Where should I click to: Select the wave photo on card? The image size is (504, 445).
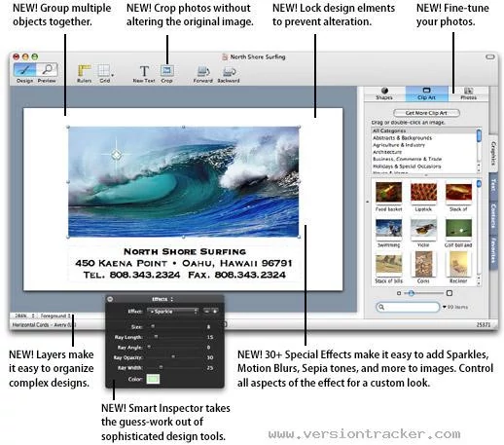184,182
